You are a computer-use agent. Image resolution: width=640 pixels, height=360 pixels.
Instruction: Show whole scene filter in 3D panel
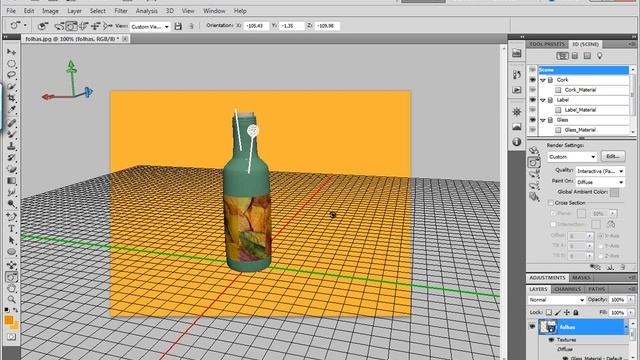562,56
